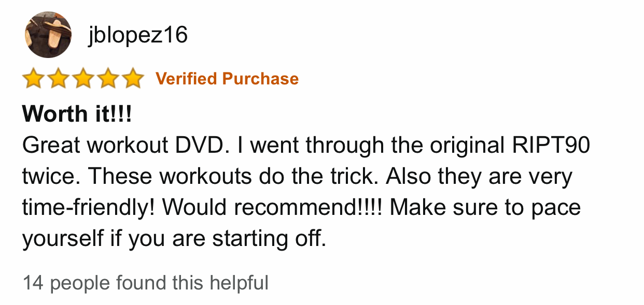Select the third rating star
644x305 pixels.
coord(83,79)
